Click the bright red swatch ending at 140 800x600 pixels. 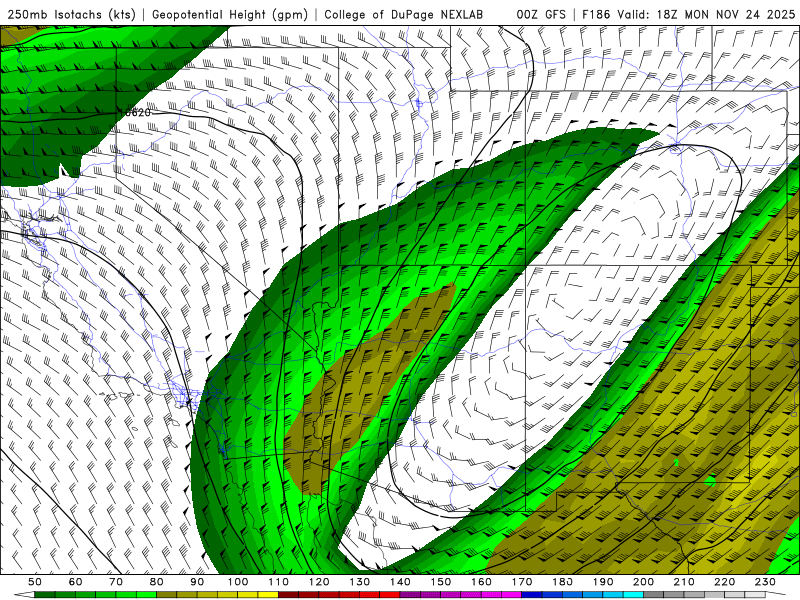(x=390, y=594)
